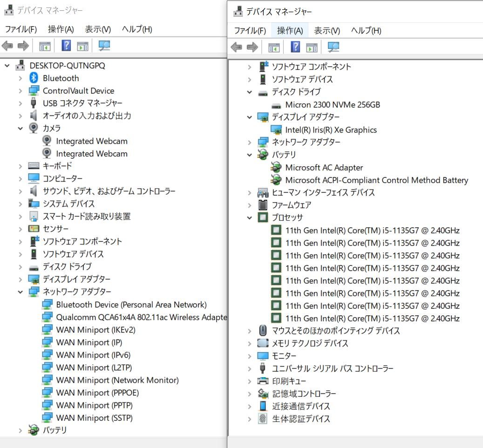This screenshot has height=448, width=483.
Task: Open ヘルプ(H) menu in right window
Action: tap(366, 30)
